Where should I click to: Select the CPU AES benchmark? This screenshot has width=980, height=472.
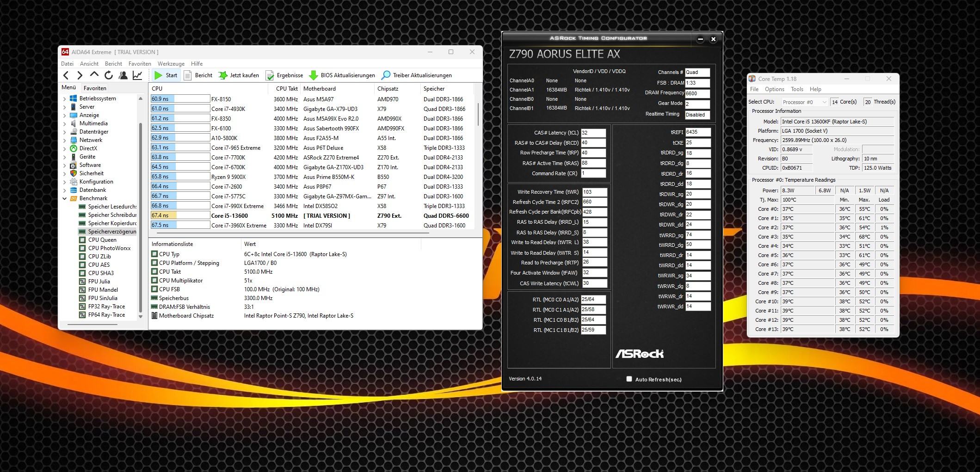point(99,265)
